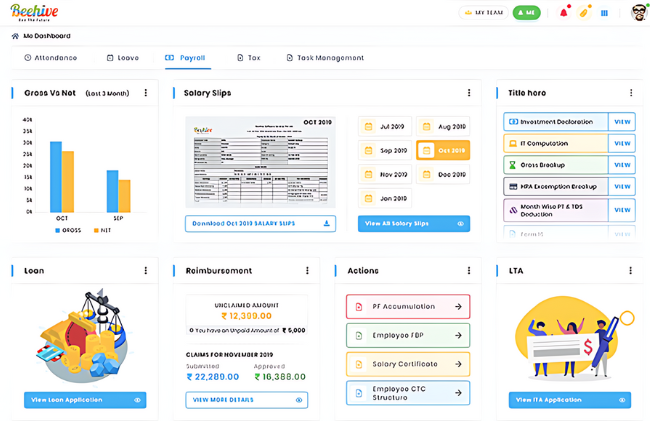
Task: Switch to the ME view
Action: click(526, 13)
